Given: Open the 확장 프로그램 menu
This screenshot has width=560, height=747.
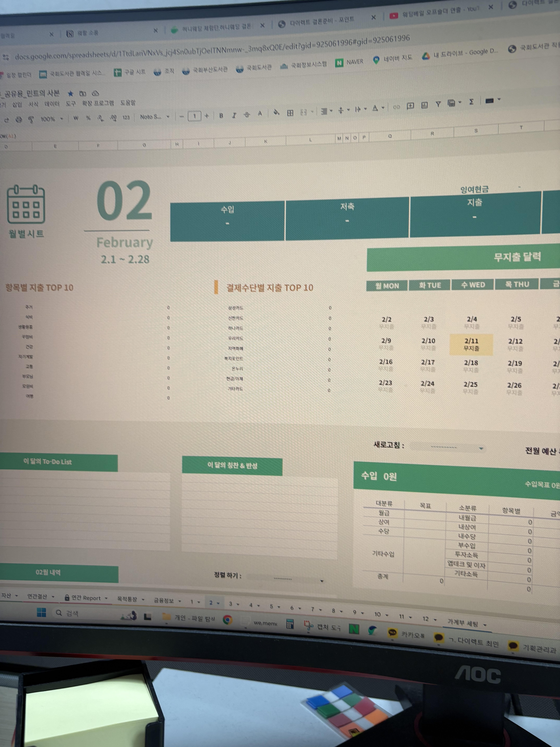Looking at the screenshot, I should (x=98, y=103).
